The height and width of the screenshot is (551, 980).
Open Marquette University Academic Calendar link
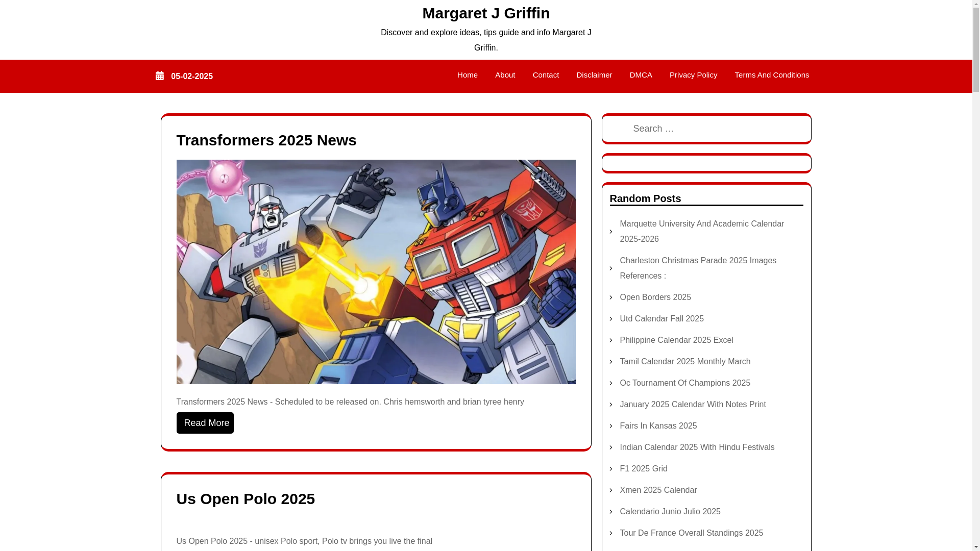point(702,232)
